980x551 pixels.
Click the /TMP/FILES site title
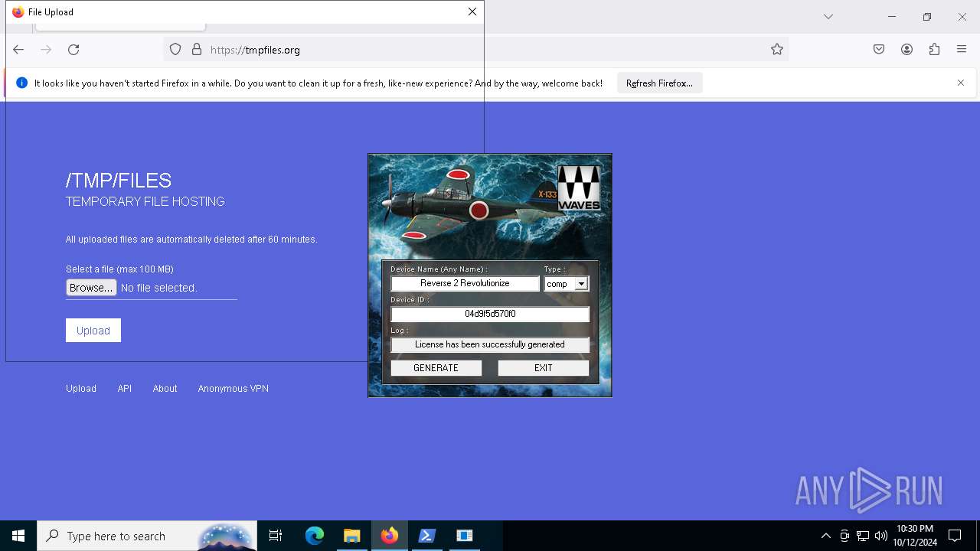click(x=119, y=181)
